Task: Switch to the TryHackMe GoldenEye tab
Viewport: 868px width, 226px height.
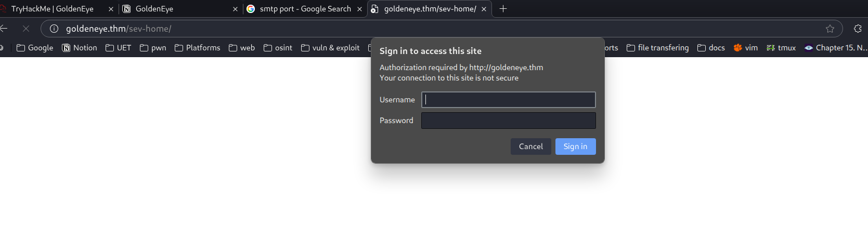Action: [x=52, y=9]
